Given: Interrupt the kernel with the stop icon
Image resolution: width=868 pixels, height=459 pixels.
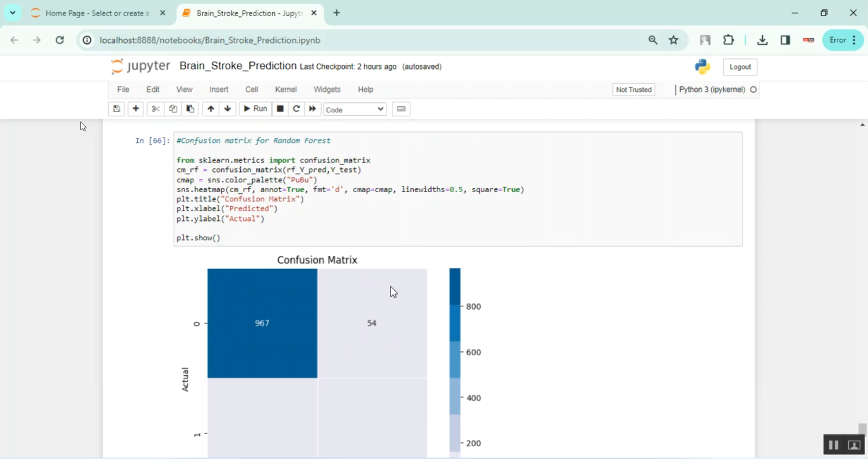Looking at the screenshot, I should (280, 109).
